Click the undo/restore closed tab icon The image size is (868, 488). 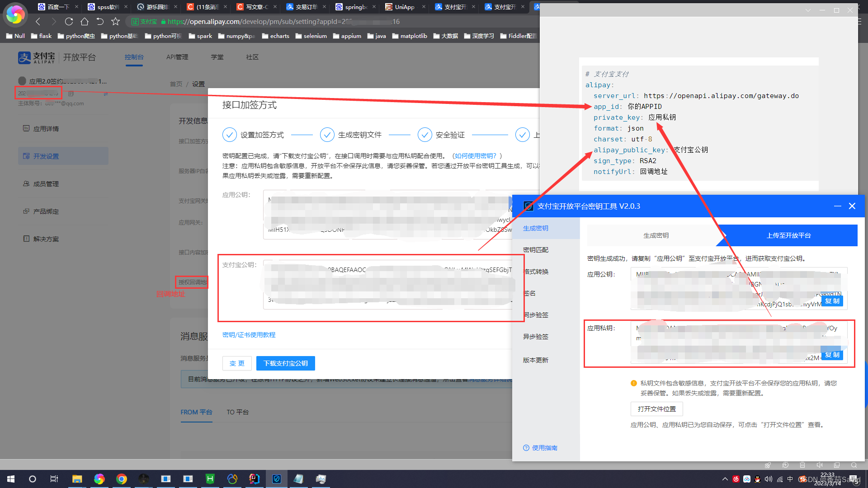[x=100, y=21]
